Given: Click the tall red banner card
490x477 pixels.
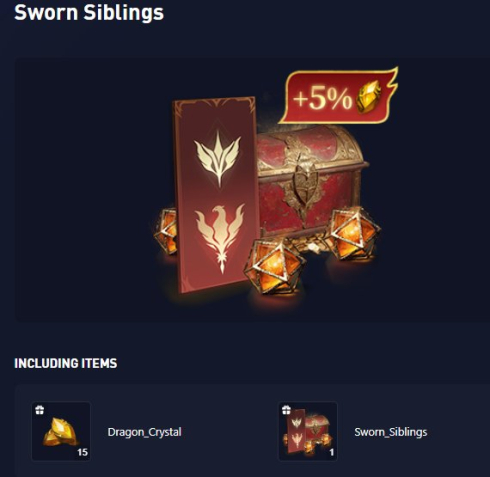Looking at the screenshot, I should [x=216, y=195].
